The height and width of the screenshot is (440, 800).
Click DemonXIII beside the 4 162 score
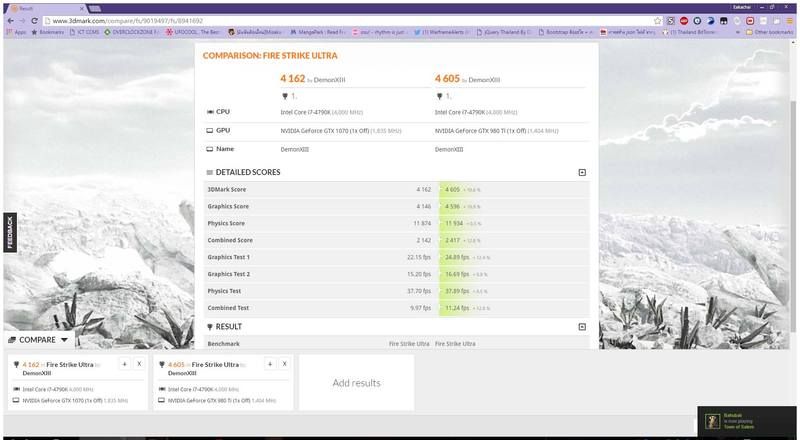click(329, 80)
